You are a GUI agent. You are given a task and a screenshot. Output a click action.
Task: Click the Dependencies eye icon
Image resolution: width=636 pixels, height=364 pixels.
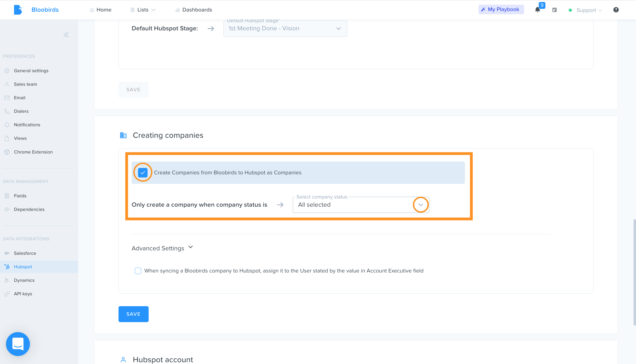point(7,209)
